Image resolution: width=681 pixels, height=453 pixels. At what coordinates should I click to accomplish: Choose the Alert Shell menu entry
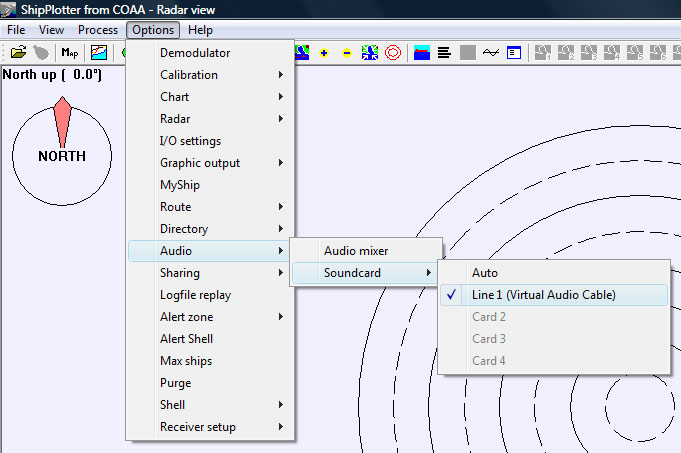(210, 339)
